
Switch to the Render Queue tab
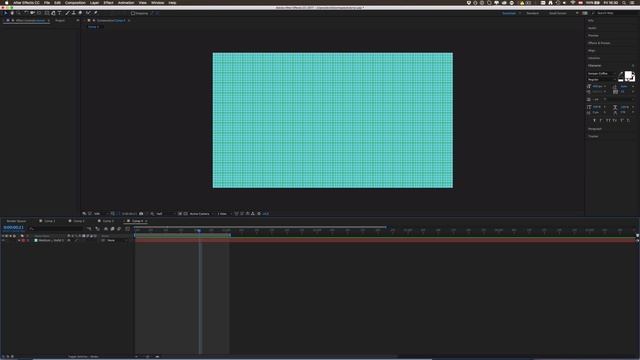click(x=16, y=221)
